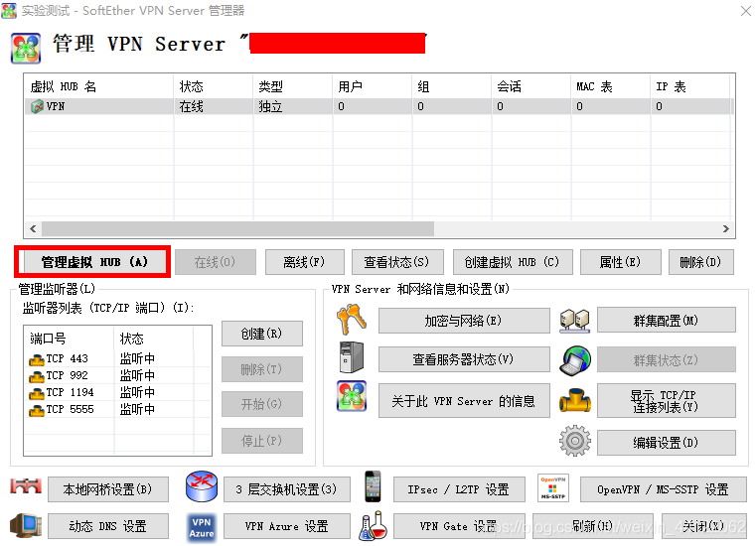756x546 pixels.
Task: Click the TCP 1194 listener icon
Action: [37, 393]
